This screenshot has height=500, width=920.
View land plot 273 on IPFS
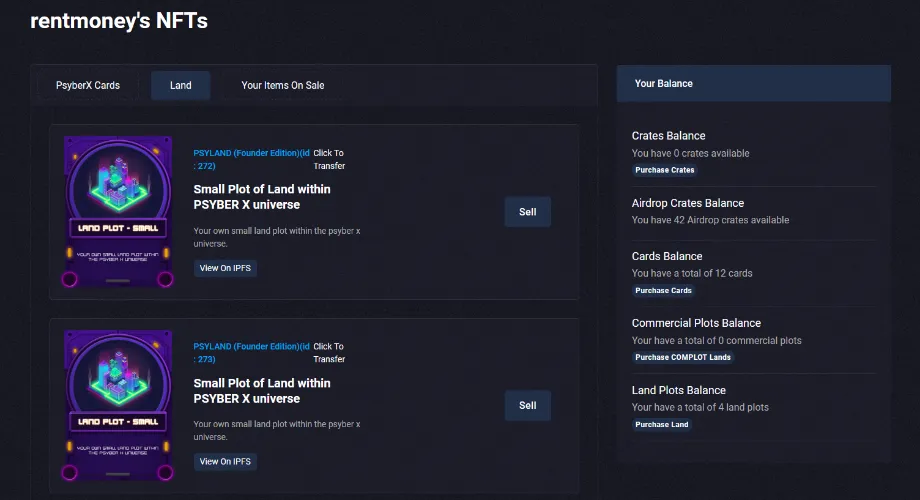click(x=225, y=462)
